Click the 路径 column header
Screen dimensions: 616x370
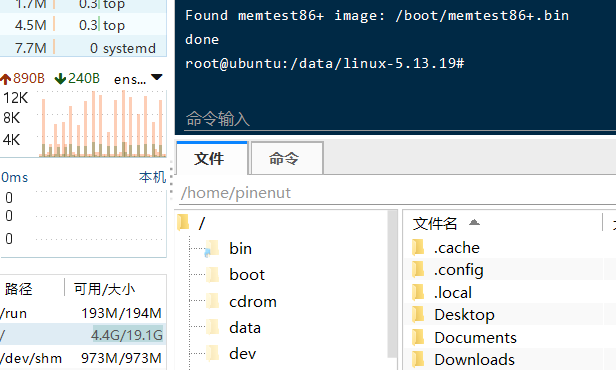tap(19, 289)
